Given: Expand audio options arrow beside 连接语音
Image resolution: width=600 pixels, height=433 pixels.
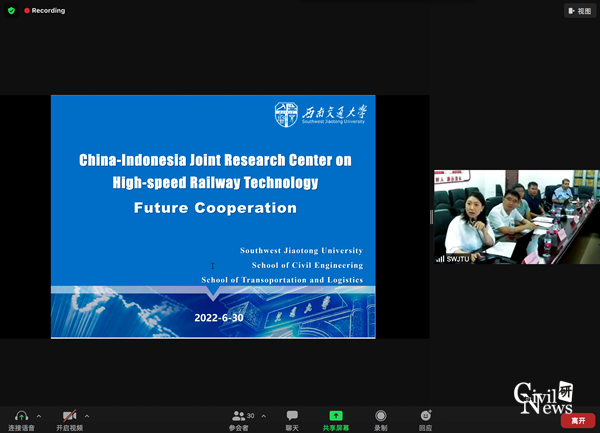Looking at the screenshot, I should (39, 416).
